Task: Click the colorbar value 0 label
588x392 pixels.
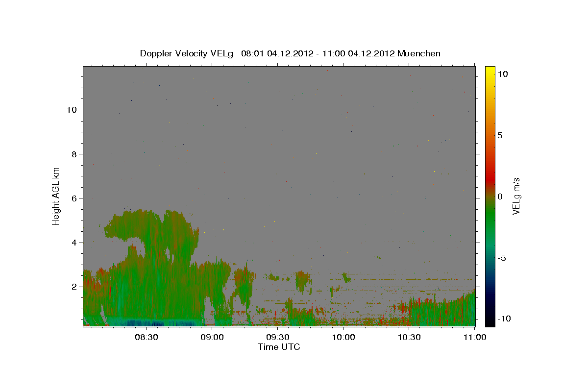Action: pyautogui.click(x=500, y=196)
